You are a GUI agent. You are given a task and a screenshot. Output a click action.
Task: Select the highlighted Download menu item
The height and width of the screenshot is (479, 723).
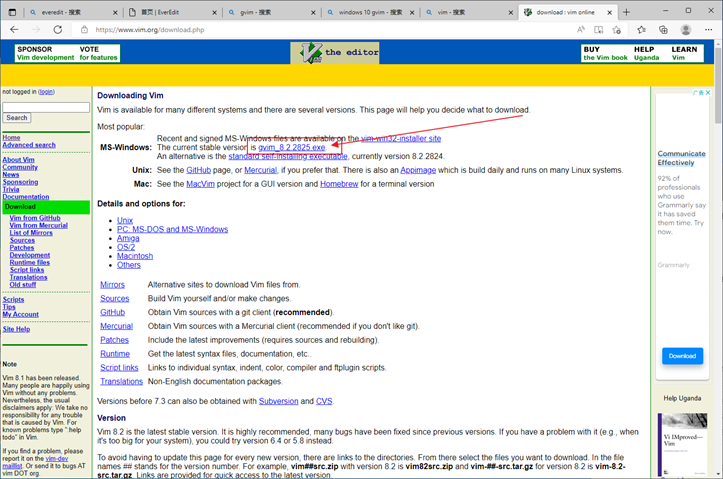tap(46, 207)
